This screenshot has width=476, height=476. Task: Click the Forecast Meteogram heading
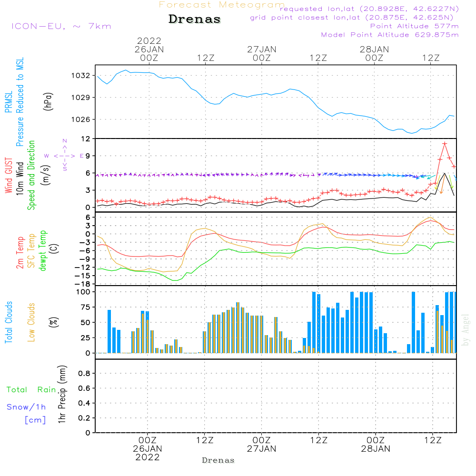[222, 5]
